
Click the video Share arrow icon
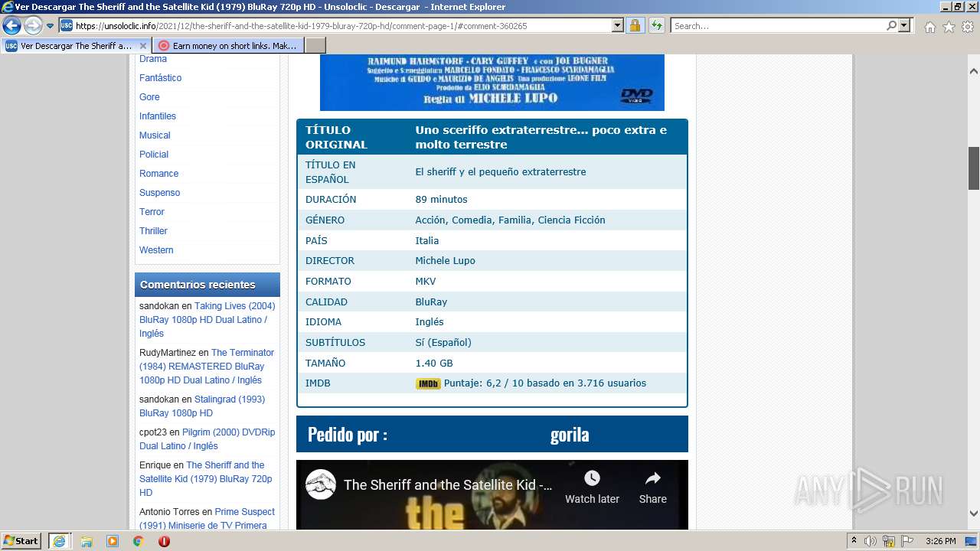pyautogui.click(x=653, y=478)
